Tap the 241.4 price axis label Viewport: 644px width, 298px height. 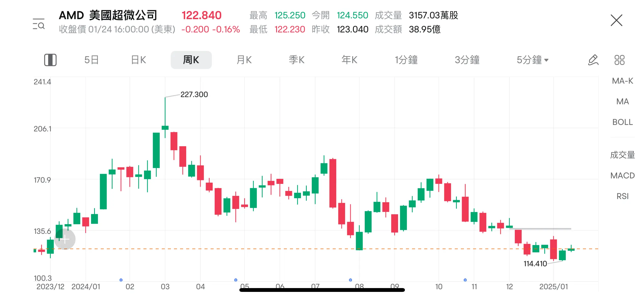pos(42,82)
